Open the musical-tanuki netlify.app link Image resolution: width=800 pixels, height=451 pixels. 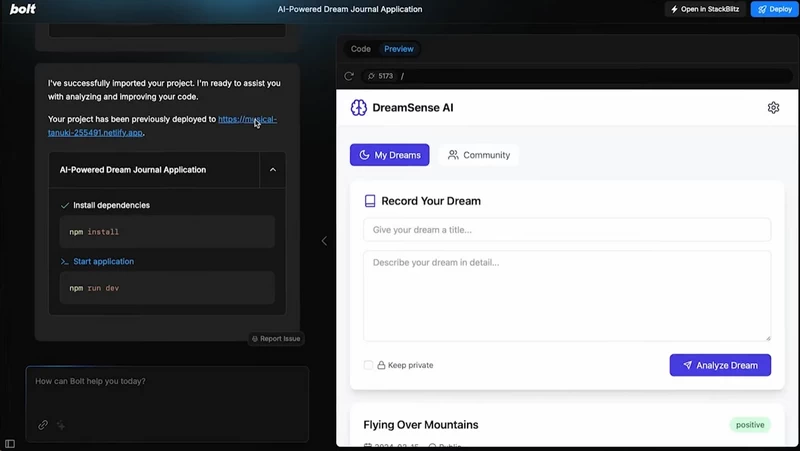tap(162, 126)
